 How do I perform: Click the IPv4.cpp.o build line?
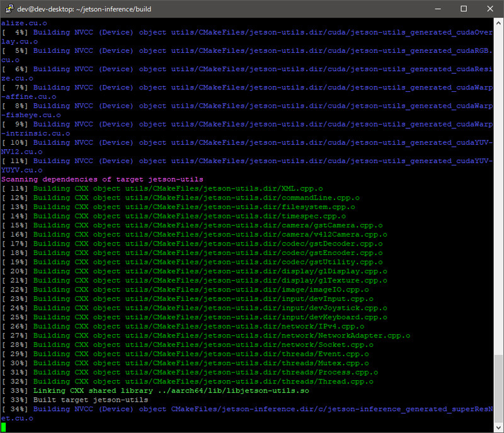coord(183,327)
